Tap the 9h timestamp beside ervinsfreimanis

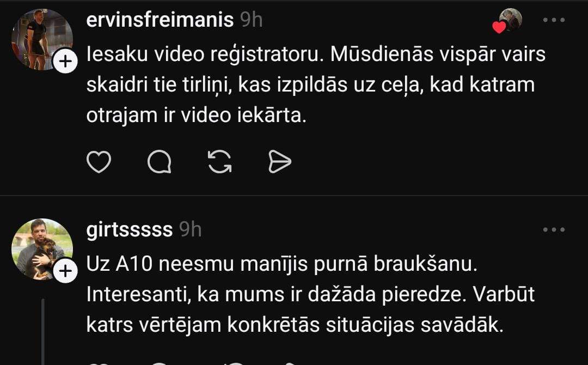pyautogui.click(x=252, y=20)
